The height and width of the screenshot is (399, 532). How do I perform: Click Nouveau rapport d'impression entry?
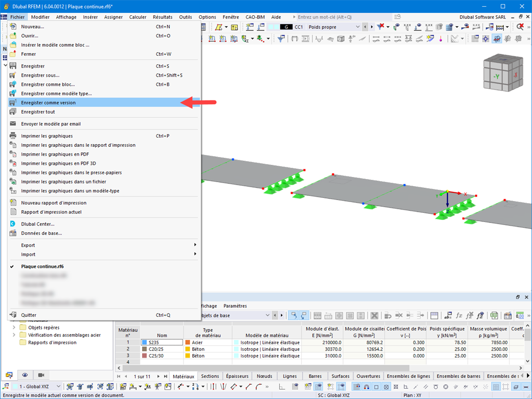(54, 203)
